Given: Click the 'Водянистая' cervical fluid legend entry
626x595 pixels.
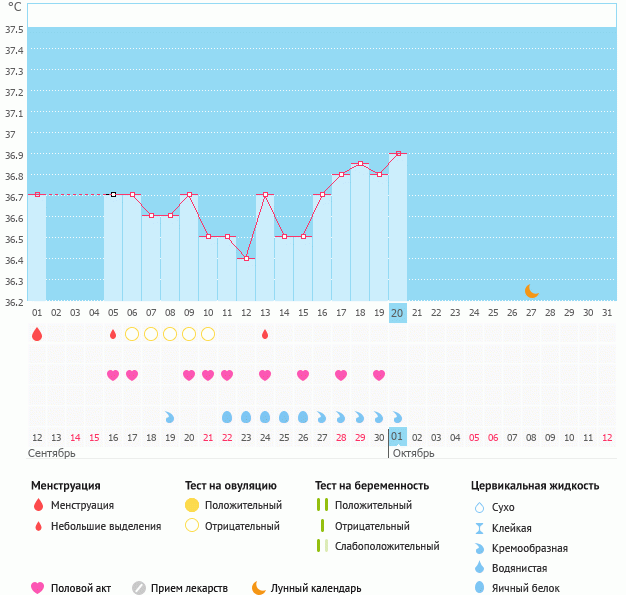Looking at the screenshot, I should (523, 568).
